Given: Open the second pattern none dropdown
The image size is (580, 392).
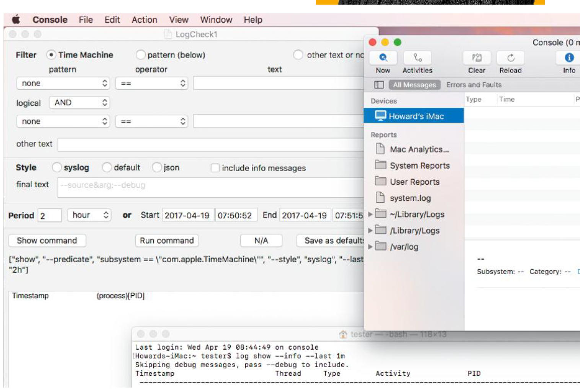Looking at the screenshot, I should pyautogui.click(x=63, y=121).
